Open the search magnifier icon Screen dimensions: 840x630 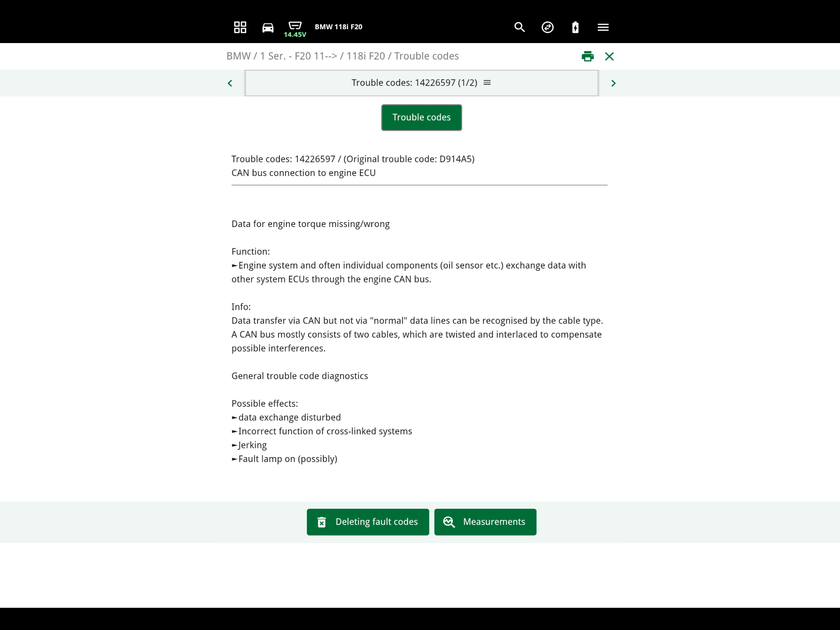tap(519, 27)
